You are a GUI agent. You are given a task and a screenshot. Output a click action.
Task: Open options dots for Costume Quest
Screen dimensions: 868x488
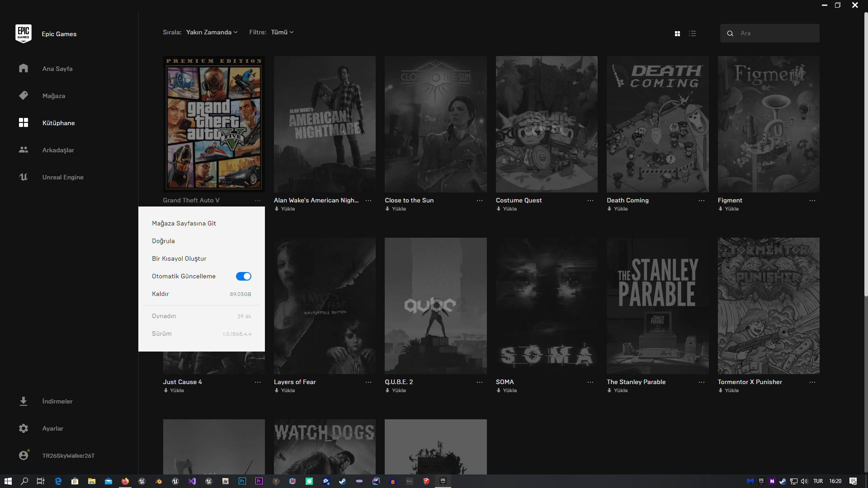pos(590,201)
